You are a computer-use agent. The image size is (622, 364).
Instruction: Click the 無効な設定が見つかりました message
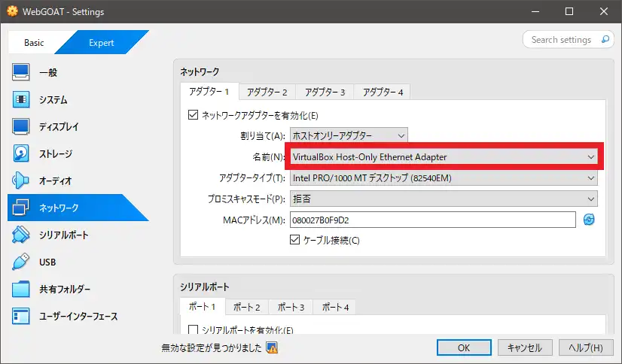click(212, 347)
